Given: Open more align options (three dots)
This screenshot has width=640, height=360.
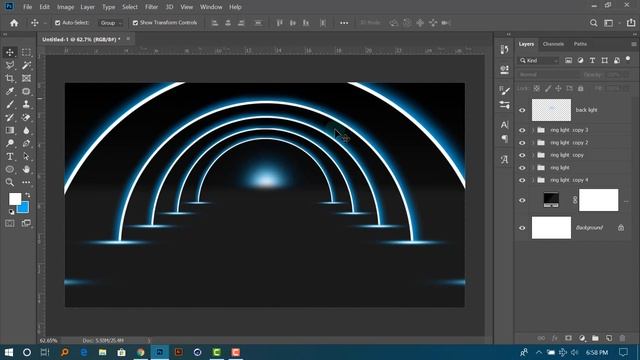Looking at the screenshot, I should [344, 23].
